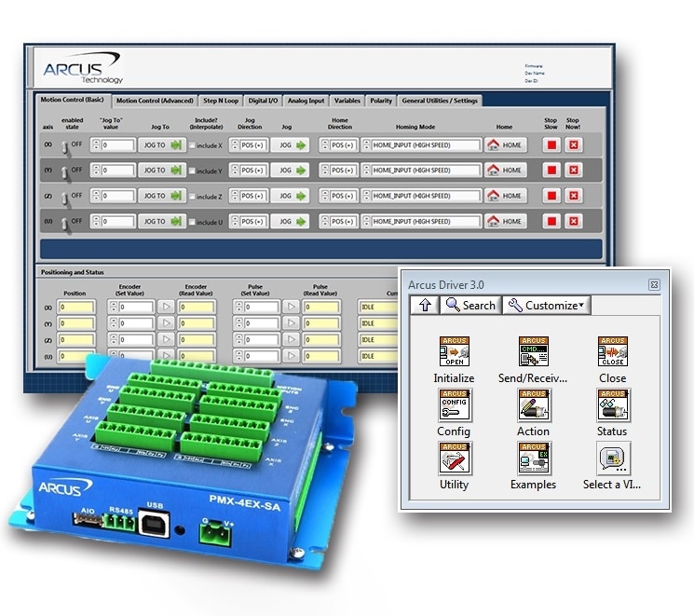The height and width of the screenshot is (616, 694).
Task: Stop X axis slowly with red square
Action: point(551,144)
